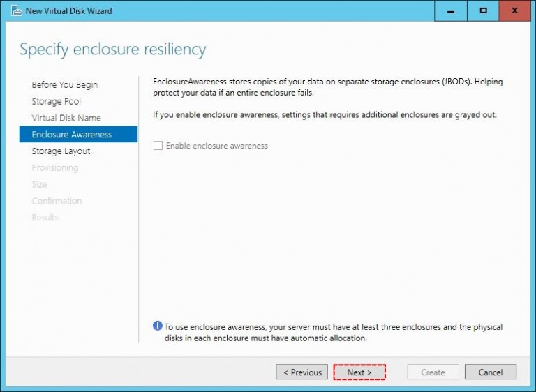Open the Storage Pool step
This screenshot has height=392, width=536.
(x=56, y=101)
